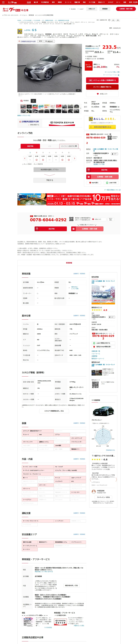Go to the next week in the reservation calendar

pyautogui.click(x=74, y=158)
